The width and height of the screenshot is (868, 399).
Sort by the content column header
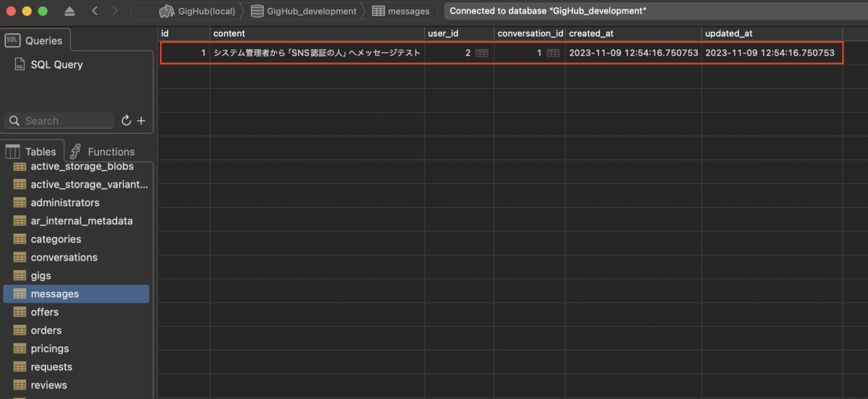(318, 33)
